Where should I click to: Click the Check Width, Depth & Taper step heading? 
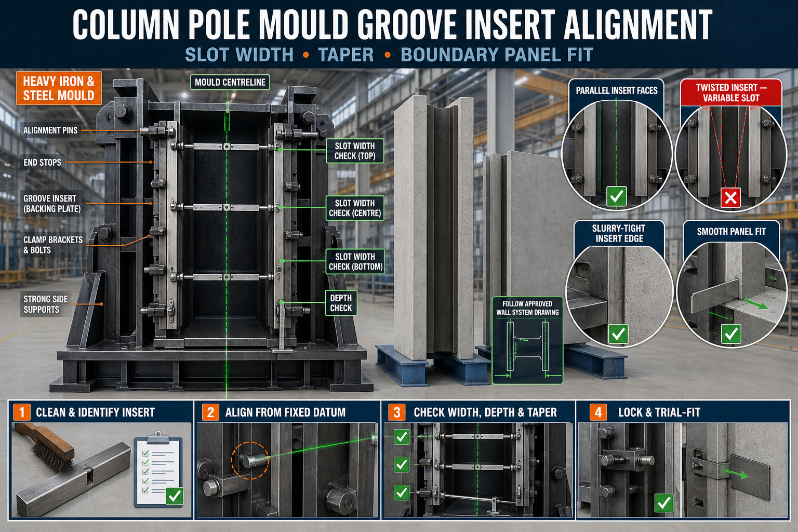click(485, 413)
